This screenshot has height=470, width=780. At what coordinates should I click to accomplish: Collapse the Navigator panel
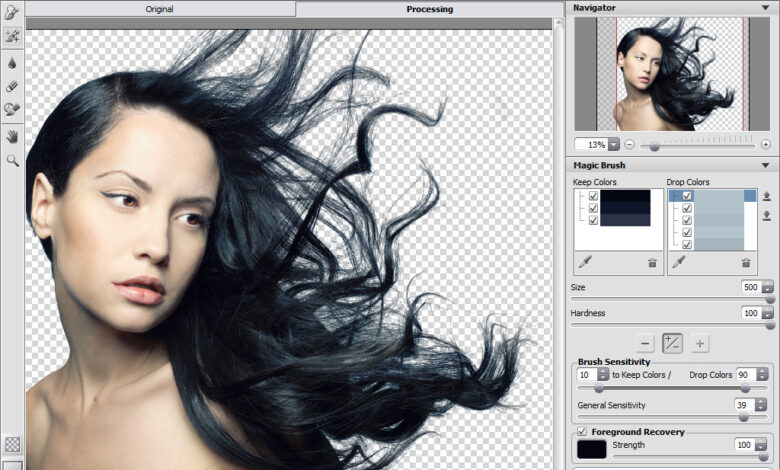pos(765,8)
